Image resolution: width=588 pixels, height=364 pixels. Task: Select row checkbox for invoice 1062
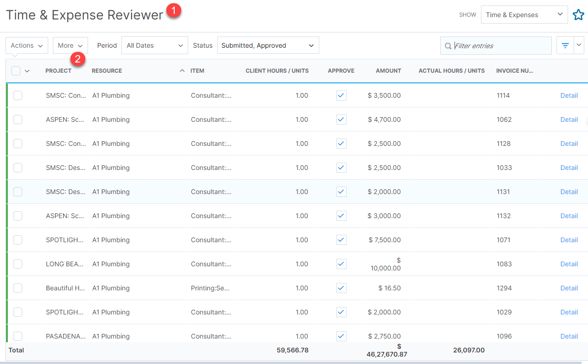(18, 119)
